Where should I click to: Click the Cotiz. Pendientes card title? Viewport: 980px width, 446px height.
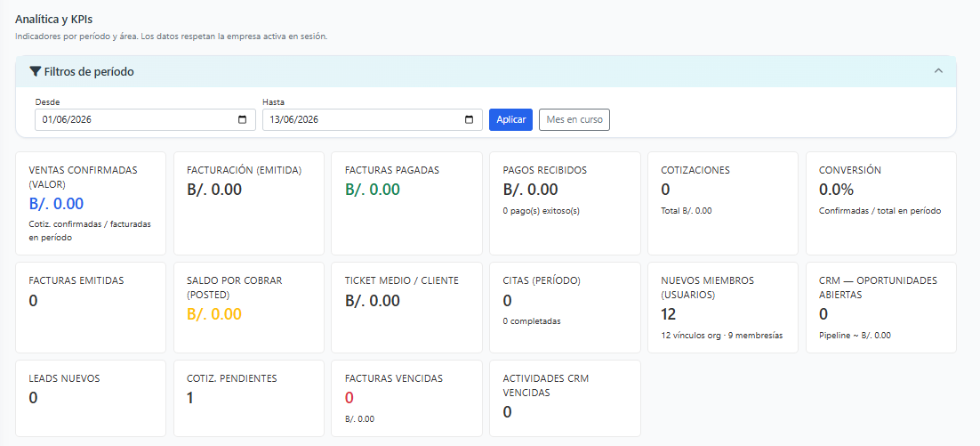(x=232, y=378)
